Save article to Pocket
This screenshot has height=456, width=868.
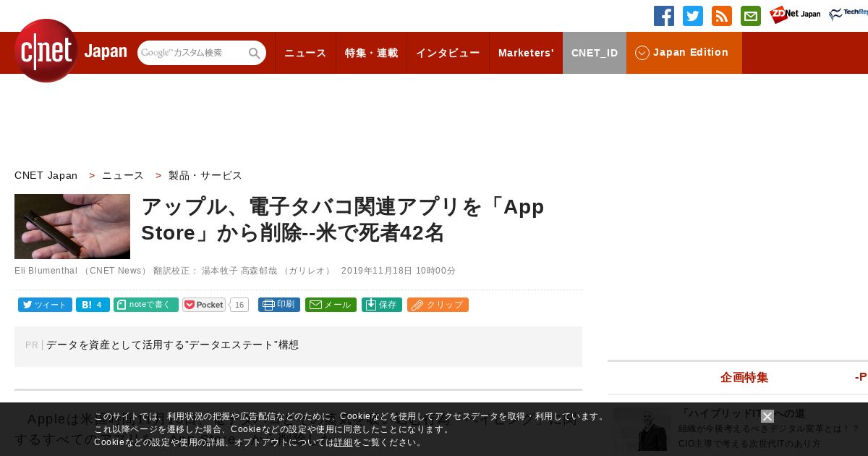click(x=204, y=305)
